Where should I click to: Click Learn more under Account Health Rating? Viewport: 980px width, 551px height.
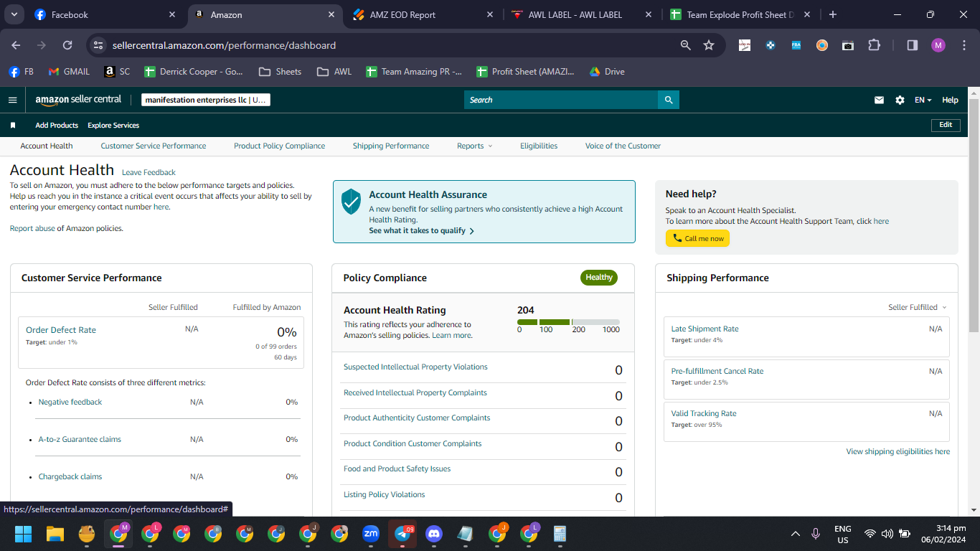452,336
